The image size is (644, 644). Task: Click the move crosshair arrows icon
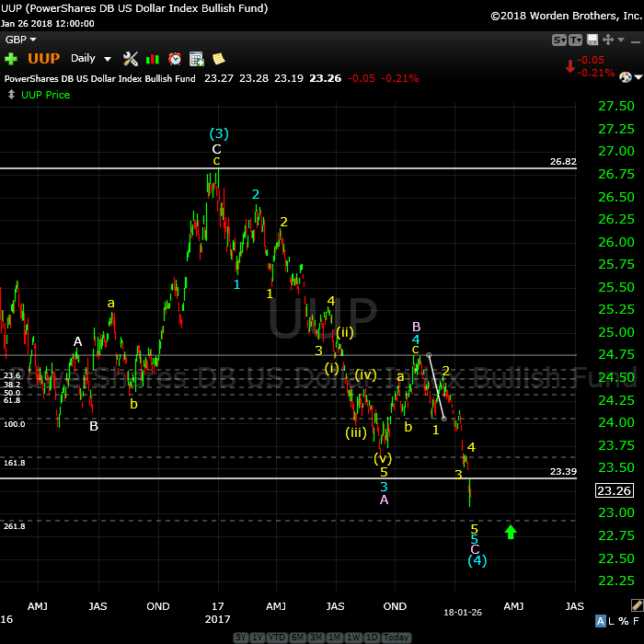(608, 40)
